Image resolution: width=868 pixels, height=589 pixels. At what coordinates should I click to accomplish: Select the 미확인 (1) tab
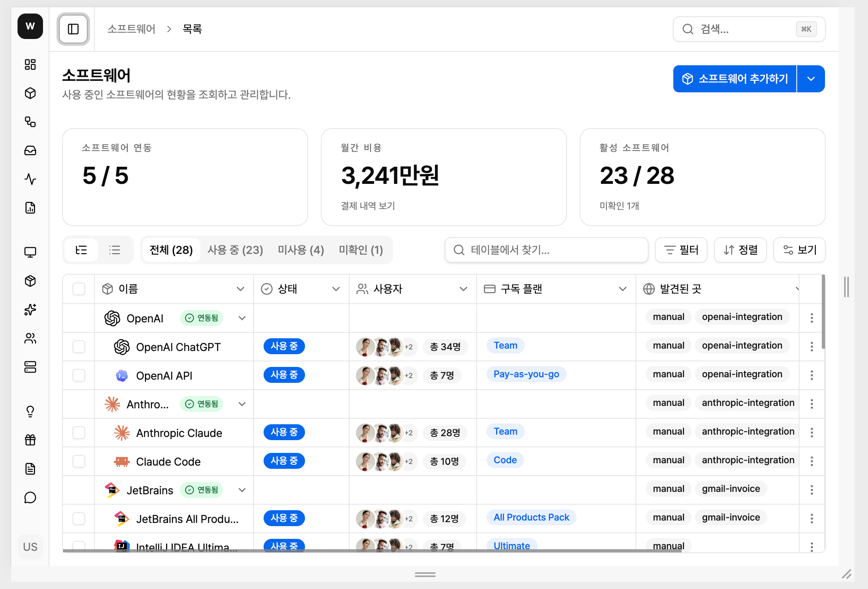361,250
